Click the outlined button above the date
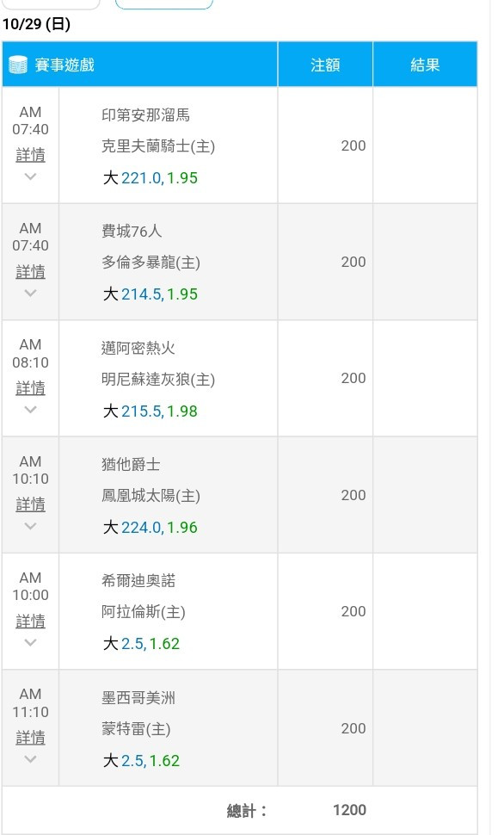Screen dimensions: 504x835 click(164, 4)
